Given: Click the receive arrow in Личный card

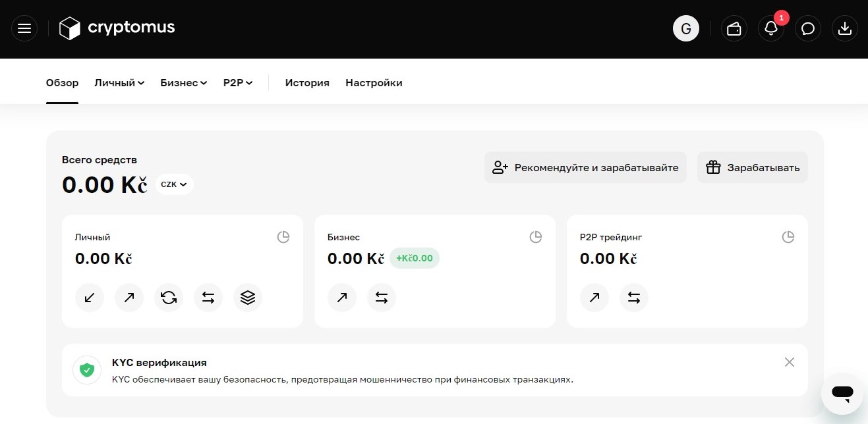Looking at the screenshot, I should (90, 298).
